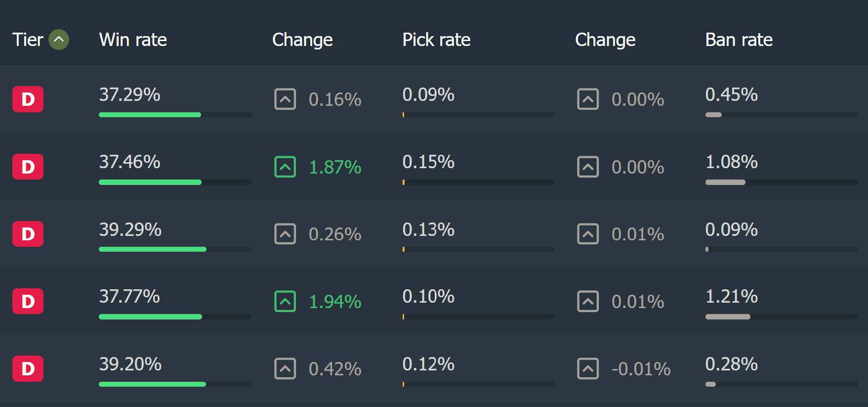This screenshot has height=407, width=868.
Task: Click the D tier badge beside 37.77%
Action: (28, 301)
